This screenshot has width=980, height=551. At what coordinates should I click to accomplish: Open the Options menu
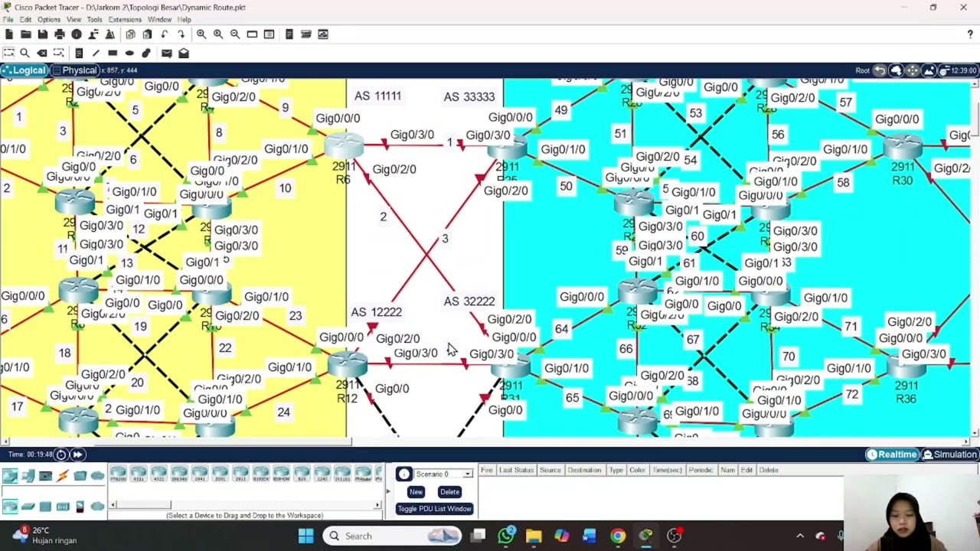48,19
